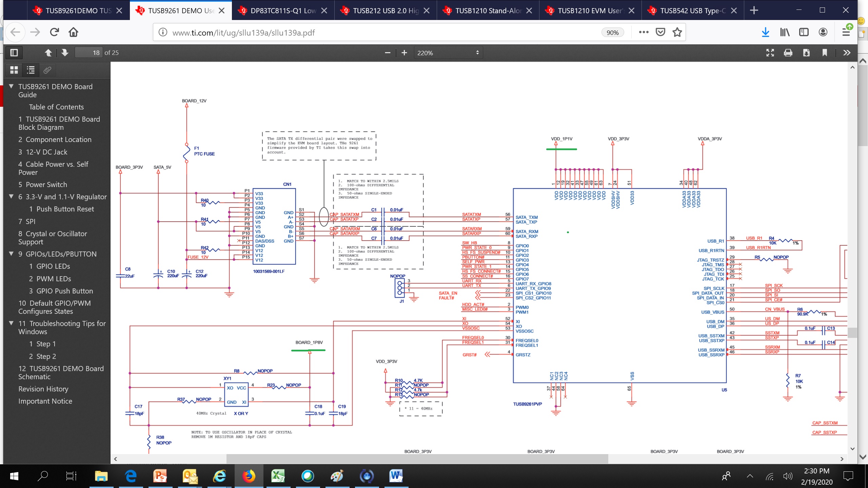Open the SPI outline entry
868x488 pixels.
click(27, 221)
